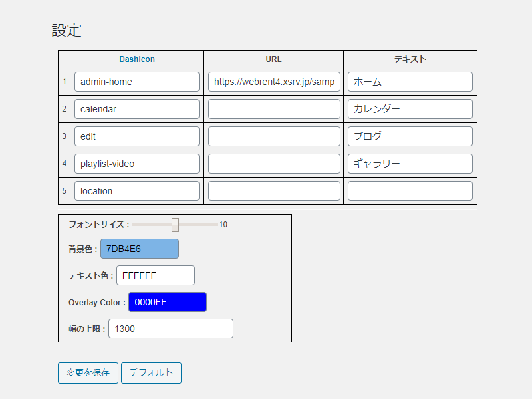The width and height of the screenshot is (532, 399).
Task: Click the text field containing ホーム
Action: (410, 82)
